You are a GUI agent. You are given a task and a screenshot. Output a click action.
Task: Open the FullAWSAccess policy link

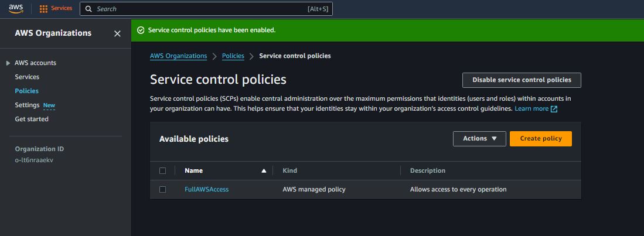206,190
